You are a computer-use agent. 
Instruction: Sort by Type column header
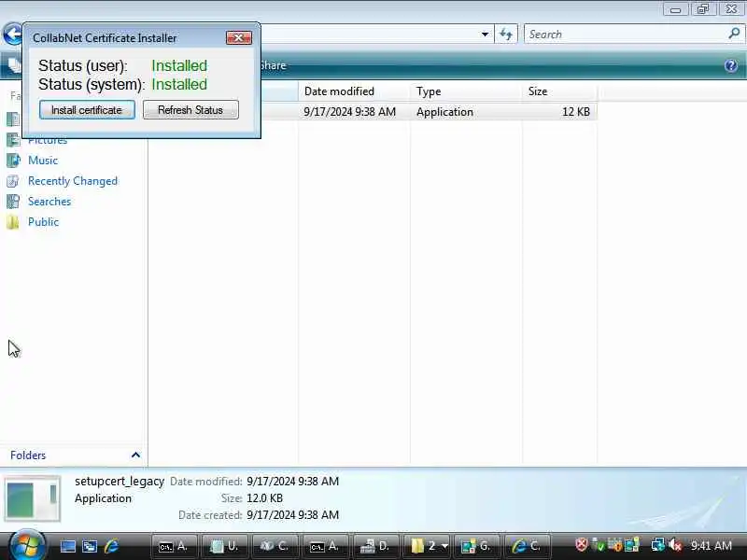coord(465,91)
